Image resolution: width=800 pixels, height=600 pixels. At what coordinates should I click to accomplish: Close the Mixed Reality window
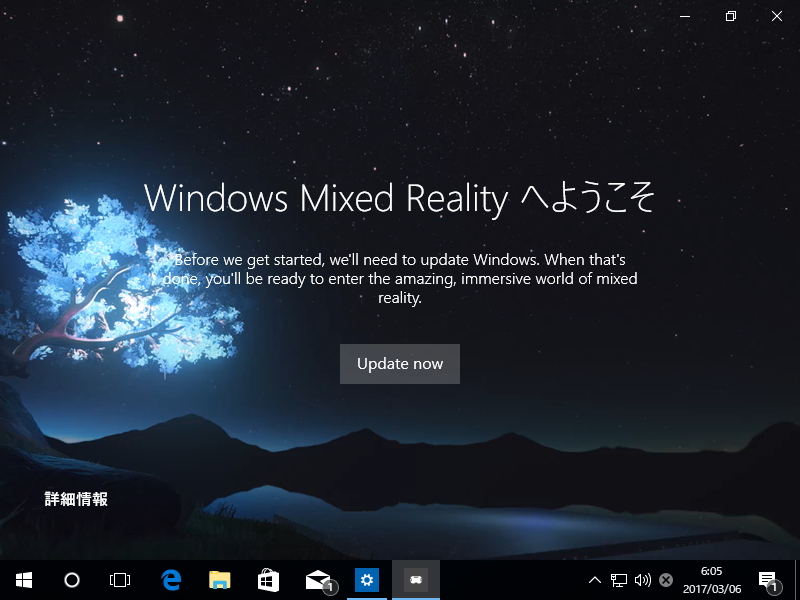(x=777, y=16)
